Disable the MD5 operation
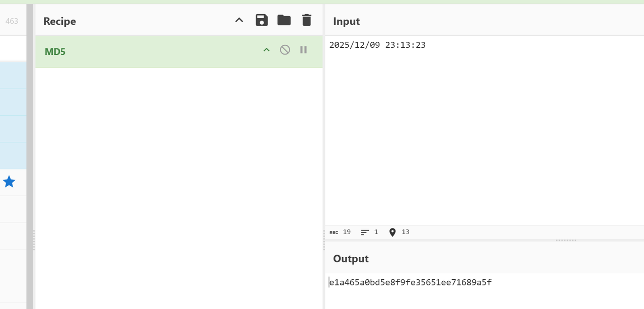The width and height of the screenshot is (644, 309). click(285, 50)
